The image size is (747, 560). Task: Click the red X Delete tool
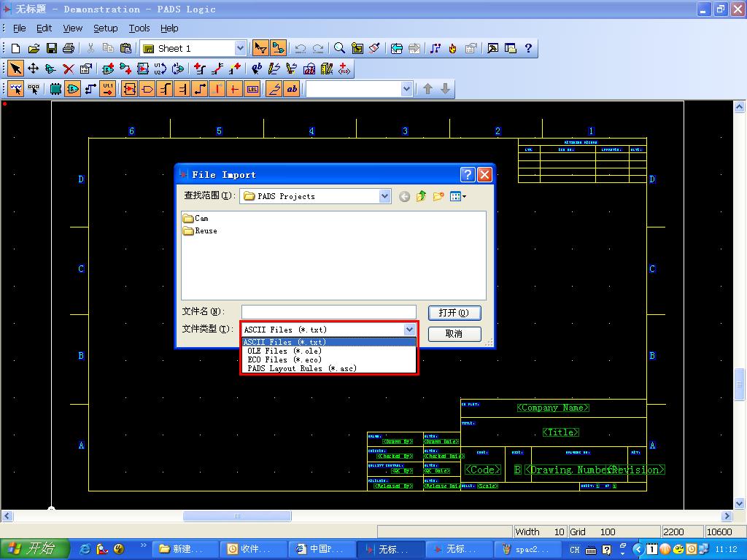[x=68, y=69]
